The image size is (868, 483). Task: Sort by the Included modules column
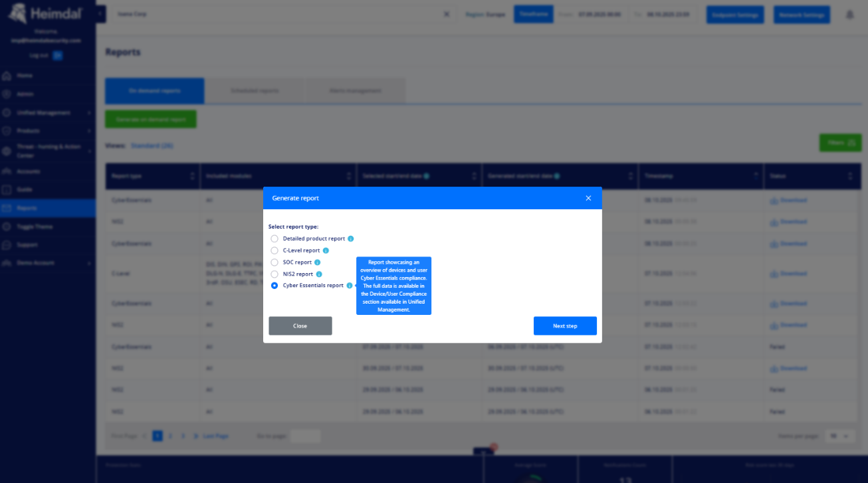[349, 176]
